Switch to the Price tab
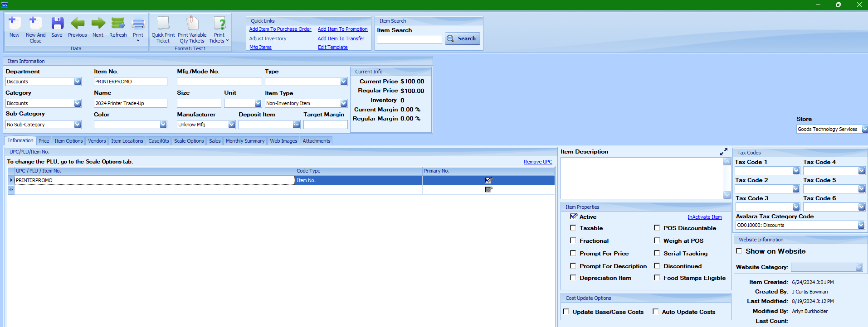 [44, 141]
